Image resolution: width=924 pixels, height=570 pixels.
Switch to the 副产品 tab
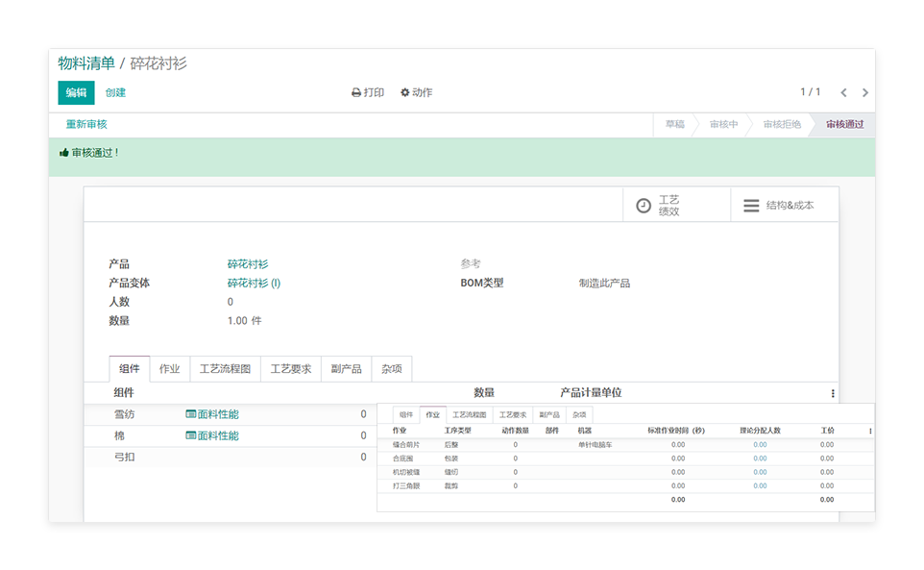pyautogui.click(x=346, y=369)
